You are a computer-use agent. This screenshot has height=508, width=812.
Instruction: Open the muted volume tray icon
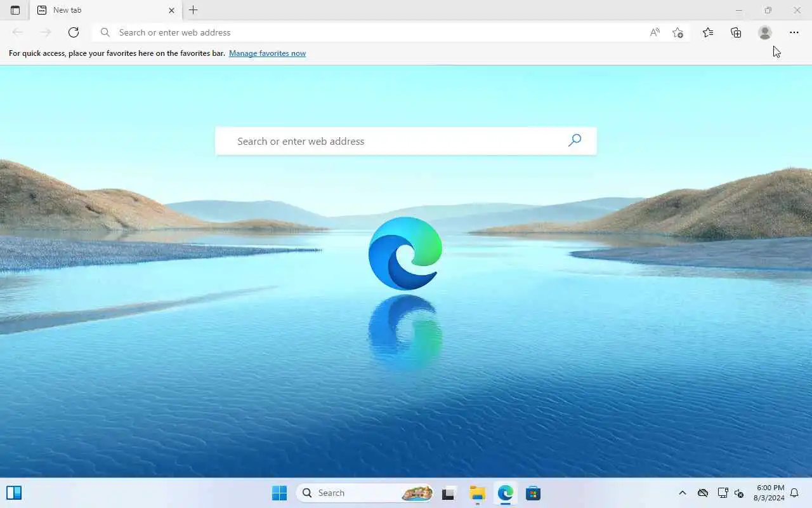pyautogui.click(x=739, y=493)
